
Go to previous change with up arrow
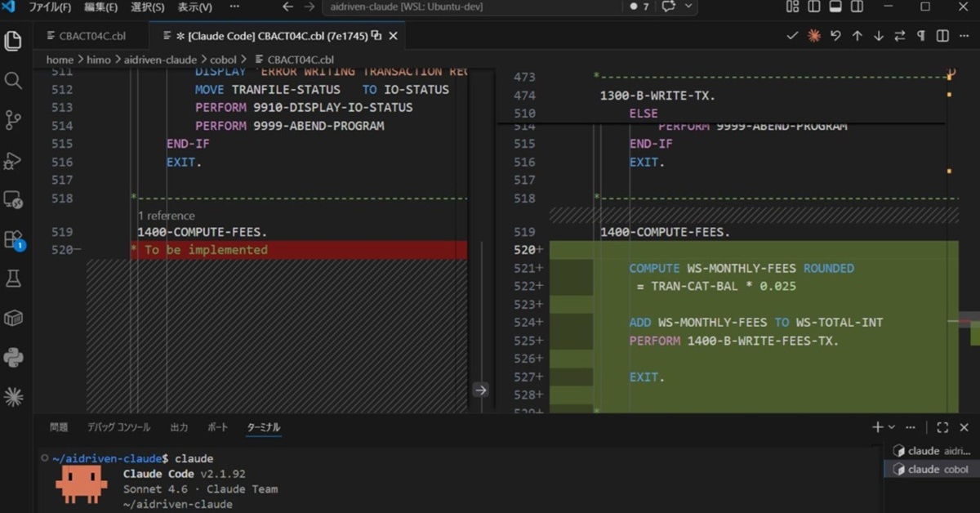pos(857,36)
